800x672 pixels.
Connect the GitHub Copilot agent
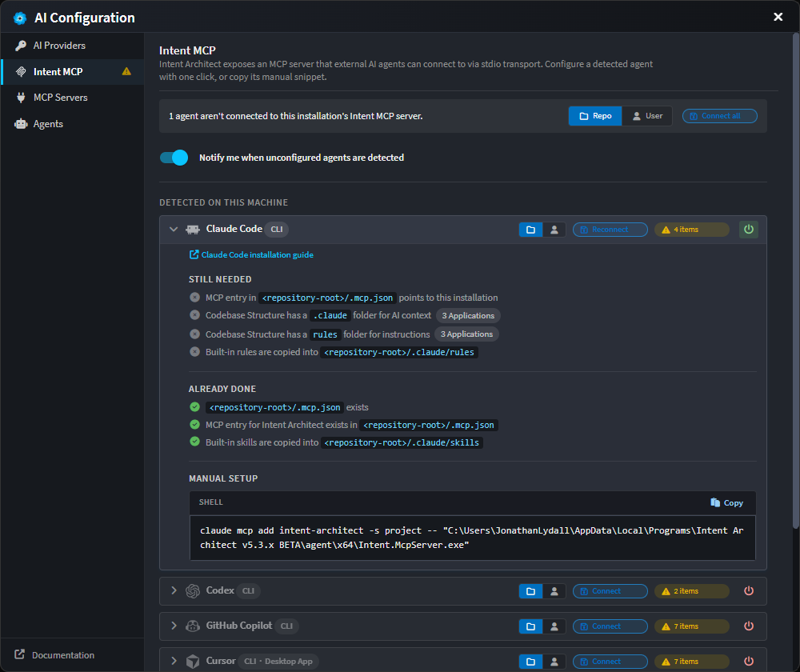point(610,626)
